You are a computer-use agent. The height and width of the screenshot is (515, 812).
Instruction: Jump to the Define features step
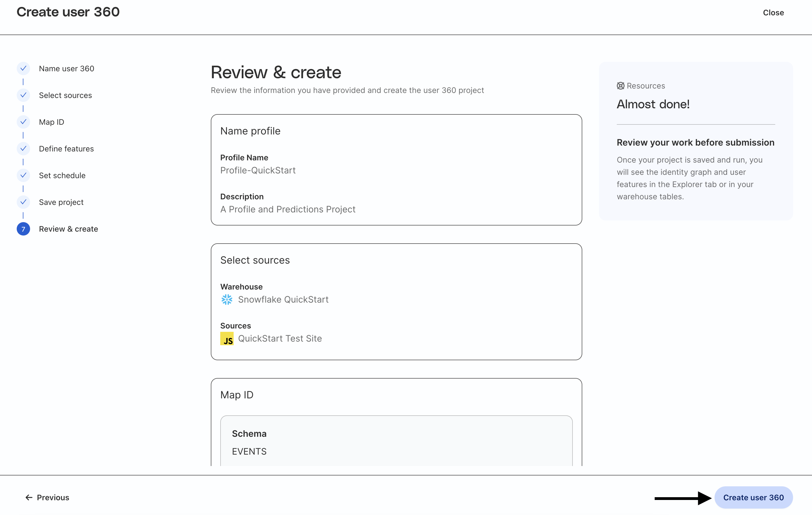click(67, 149)
